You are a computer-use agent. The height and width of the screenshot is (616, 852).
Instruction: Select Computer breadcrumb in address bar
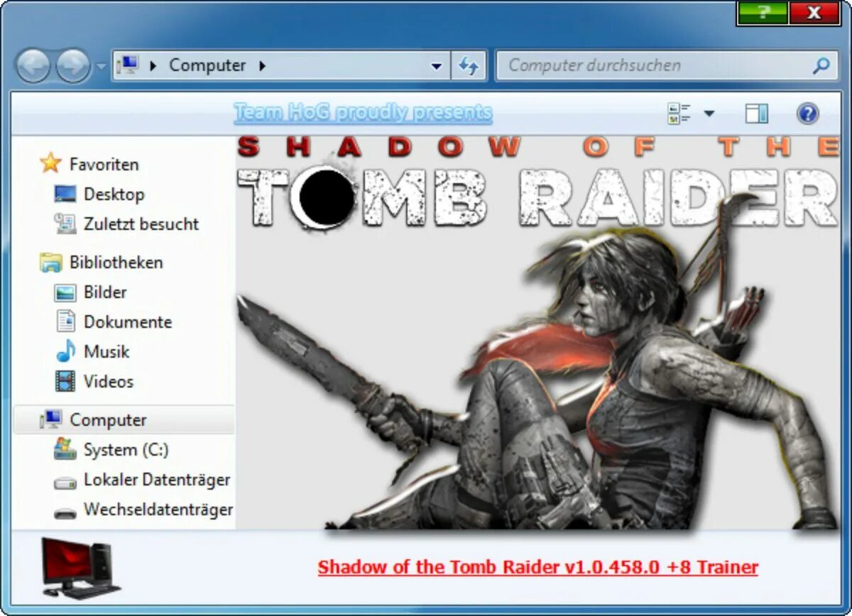pos(207,65)
